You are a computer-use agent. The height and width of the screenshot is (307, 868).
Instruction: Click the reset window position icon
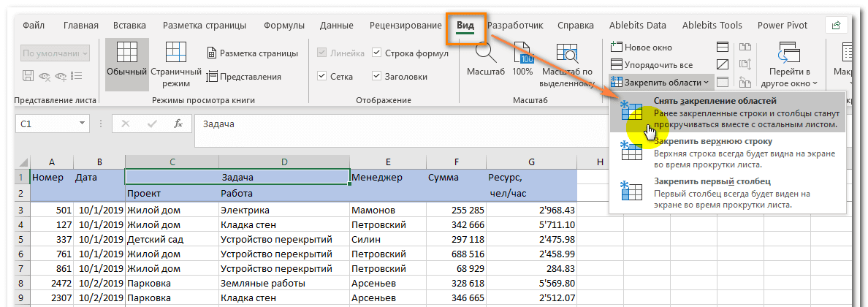[x=745, y=82]
